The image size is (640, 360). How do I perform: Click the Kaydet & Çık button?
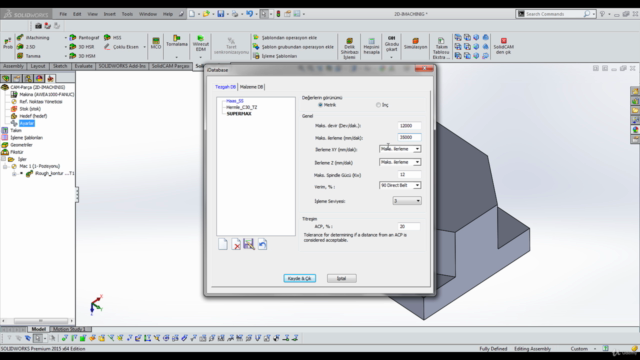click(300, 278)
